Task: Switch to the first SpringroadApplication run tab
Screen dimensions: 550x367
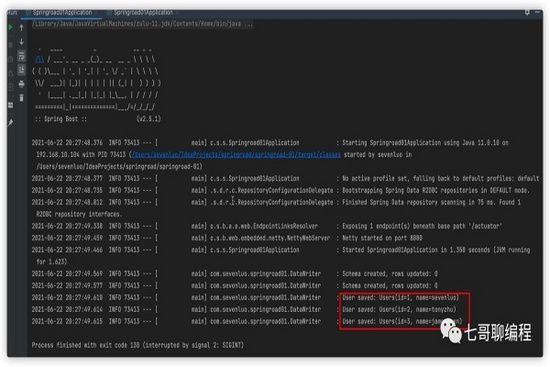Action: tap(62, 13)
